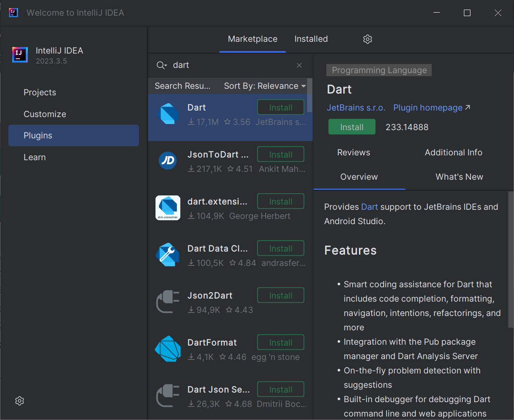The height and width of the screenshot is (420, 514).
Task: Select the Dart plugin row title
Action: coord(197,108)
